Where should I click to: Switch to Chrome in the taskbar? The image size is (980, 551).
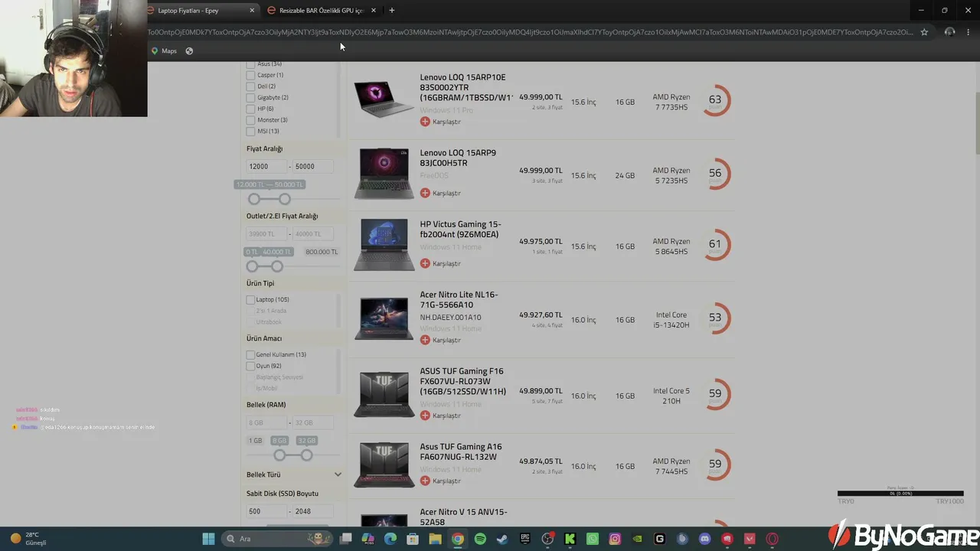pyautogui.click(x=458, y=539)
